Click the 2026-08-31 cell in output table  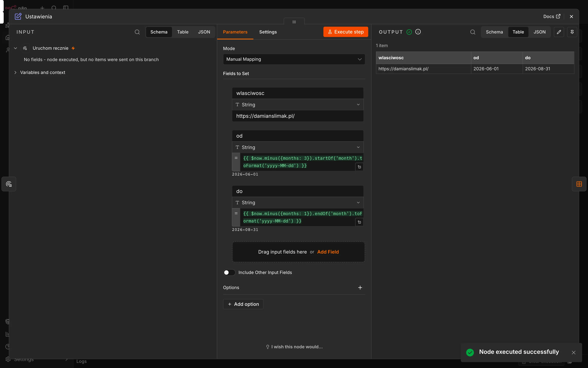point(548,69)
